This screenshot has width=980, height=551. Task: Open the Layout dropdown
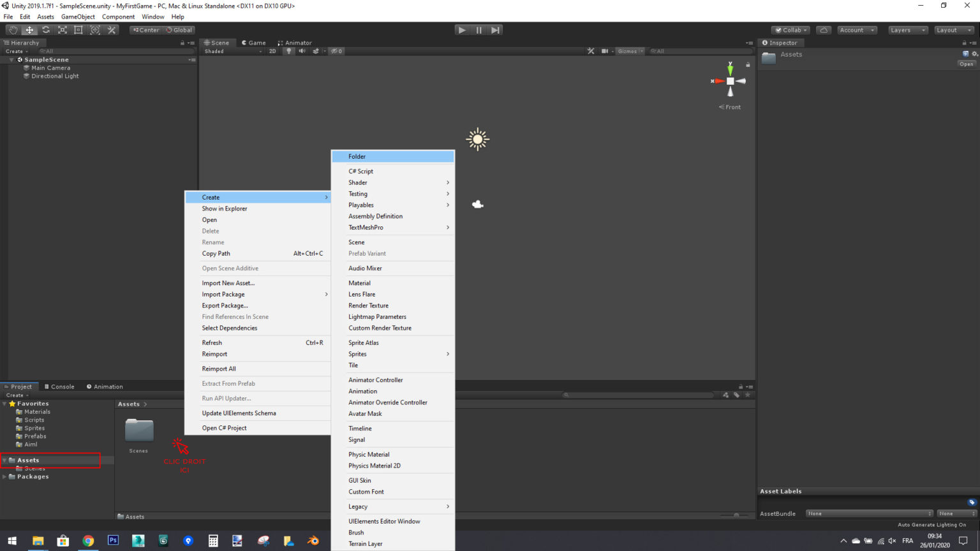pyautogui.click(x=953, y=30)
